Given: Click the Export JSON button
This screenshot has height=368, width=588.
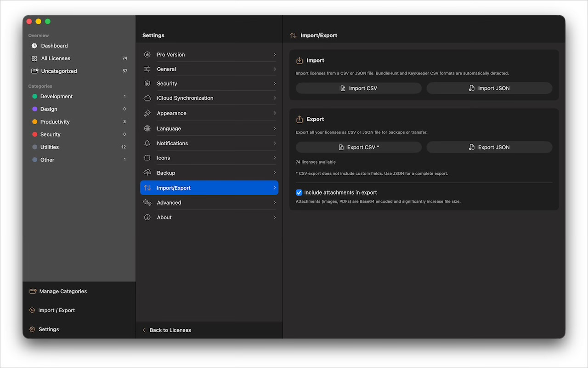Looking at the screenshot, I should tap(489, 147).
